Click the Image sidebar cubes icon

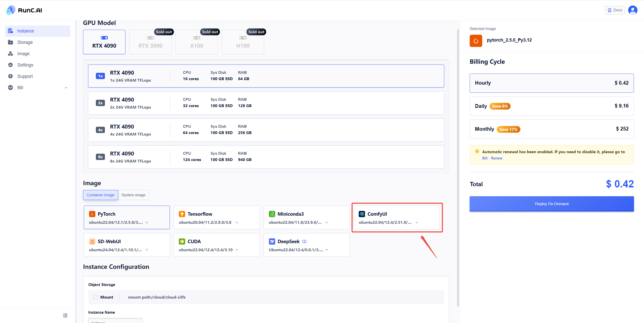(x=10, y=54)
